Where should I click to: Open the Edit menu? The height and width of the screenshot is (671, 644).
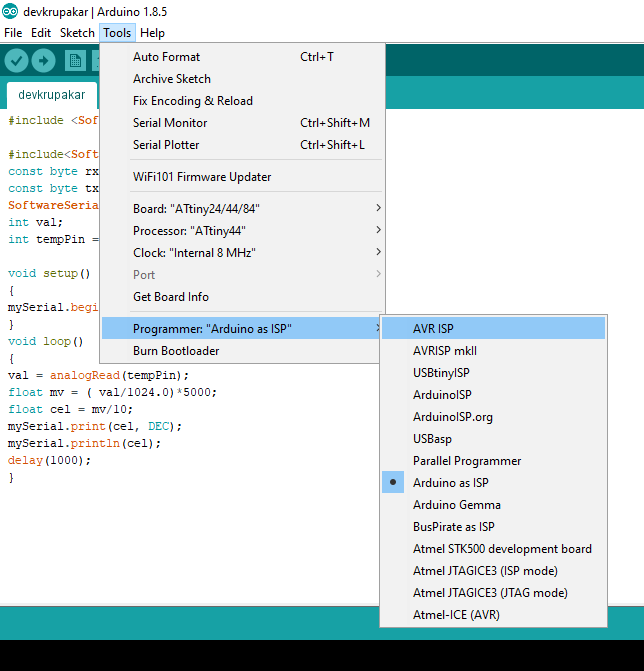point(41,33)
